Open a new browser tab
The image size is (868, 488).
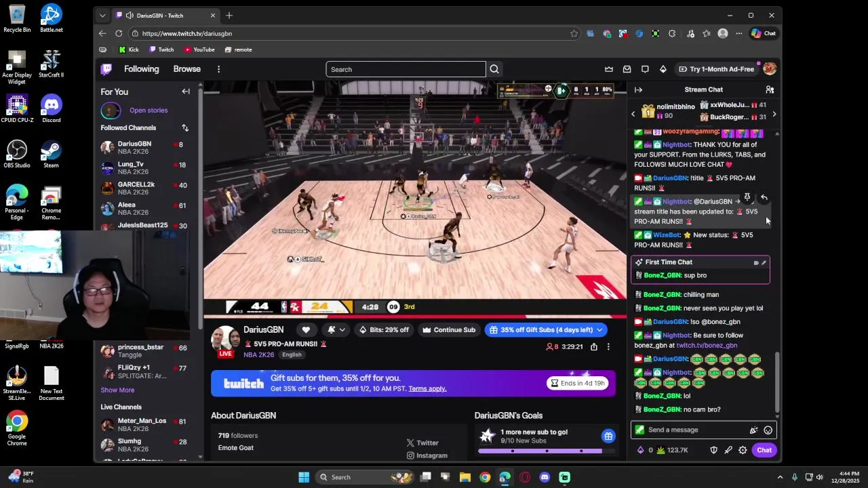[229, 16]
